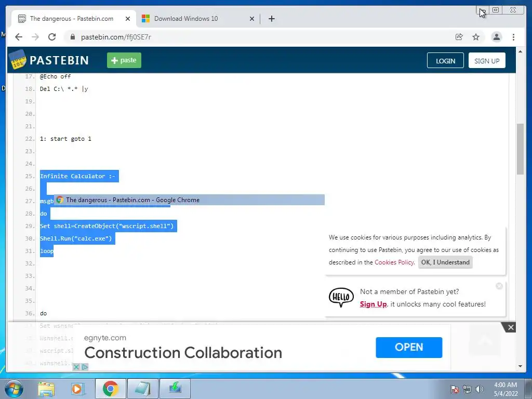Click the Set shell=CreateObject line

click(107, 226)
